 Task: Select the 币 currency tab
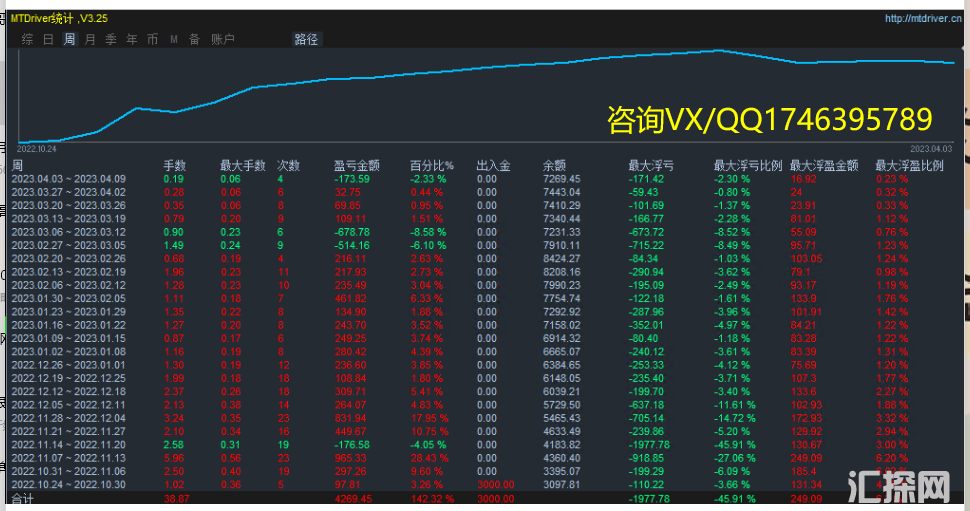pos(152,39)
